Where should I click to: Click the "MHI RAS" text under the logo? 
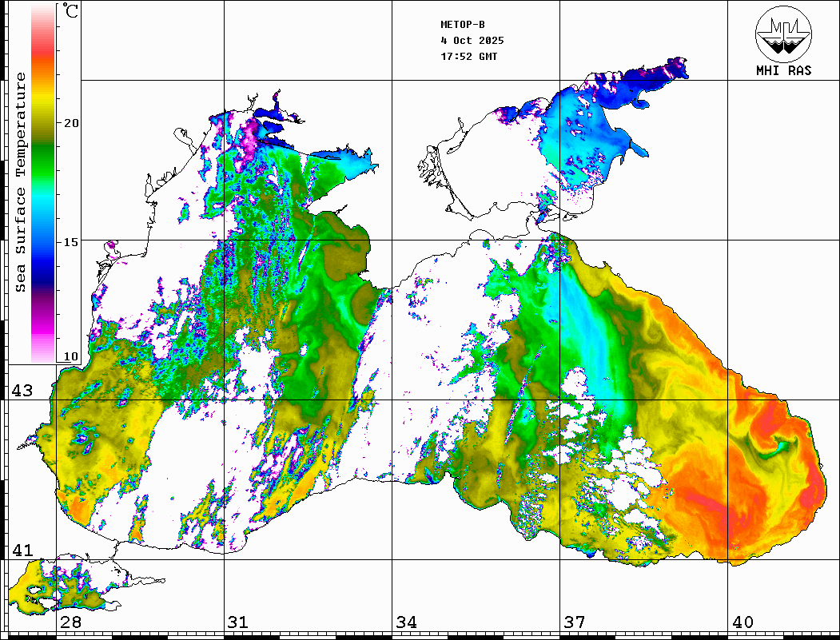783,70
